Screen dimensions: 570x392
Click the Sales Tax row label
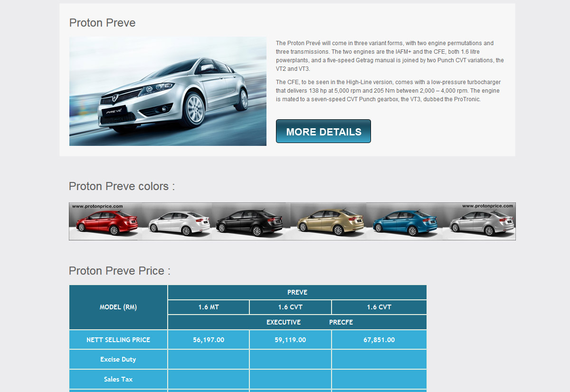pyautogui.click(x=118, y=379)
